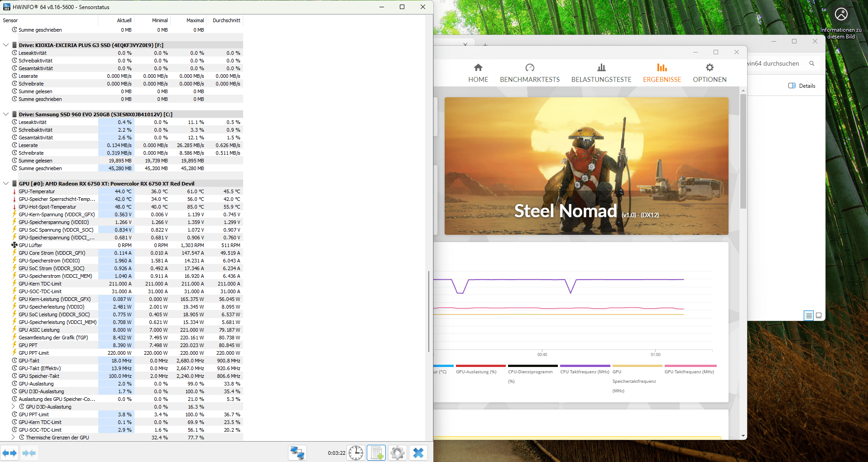The width and height of the screenshot is (868, 462).
Task: Click the chip icon of the KIOXIA drive group
Action: coord(14,45)
